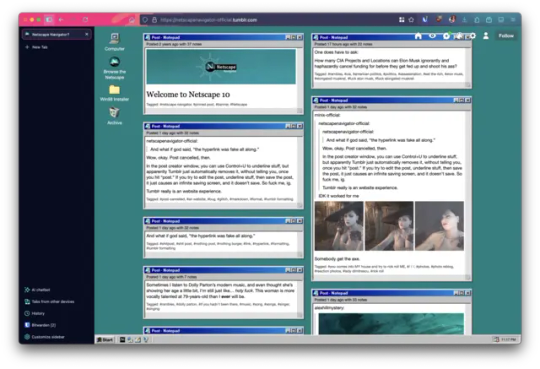Screen dimensions: 540x369
Task: Open History in the sidebar
Action: (34, 313)
